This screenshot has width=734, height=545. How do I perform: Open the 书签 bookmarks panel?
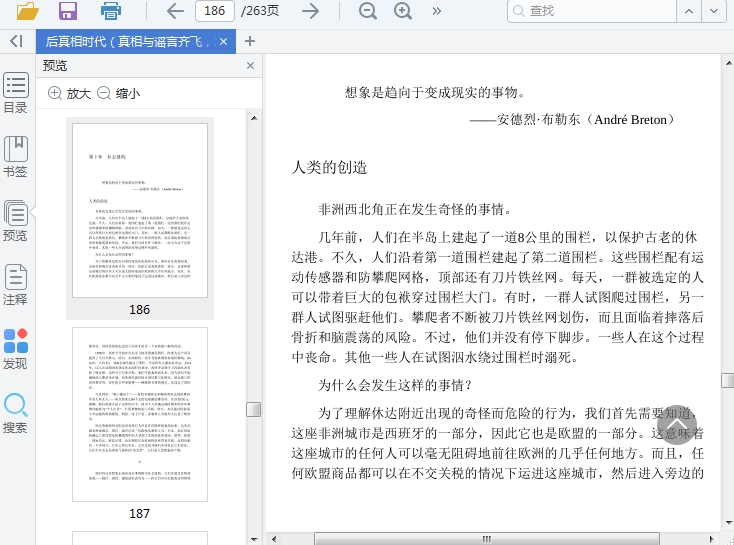(15, 156)
